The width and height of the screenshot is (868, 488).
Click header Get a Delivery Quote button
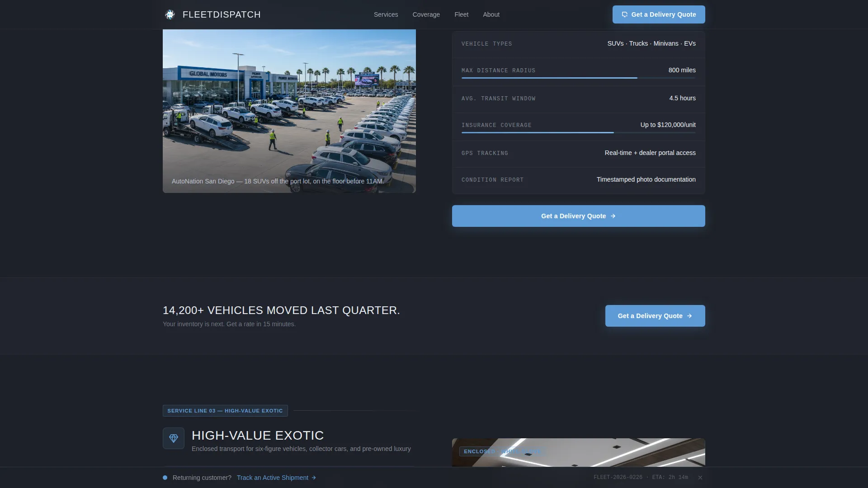[x=659, y=14]
